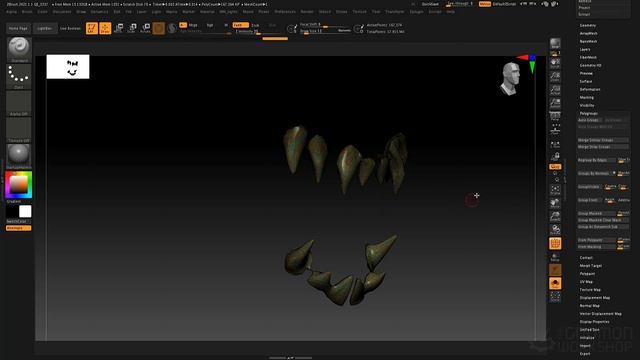Click Merge Similar Groups
640x360 pixels.
point(602,140)
